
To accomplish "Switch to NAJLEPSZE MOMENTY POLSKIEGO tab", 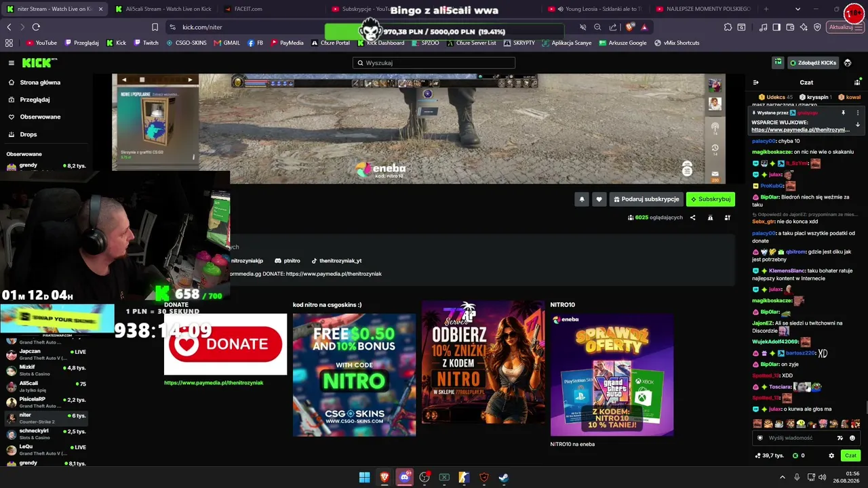I will (x=702, y=9).
